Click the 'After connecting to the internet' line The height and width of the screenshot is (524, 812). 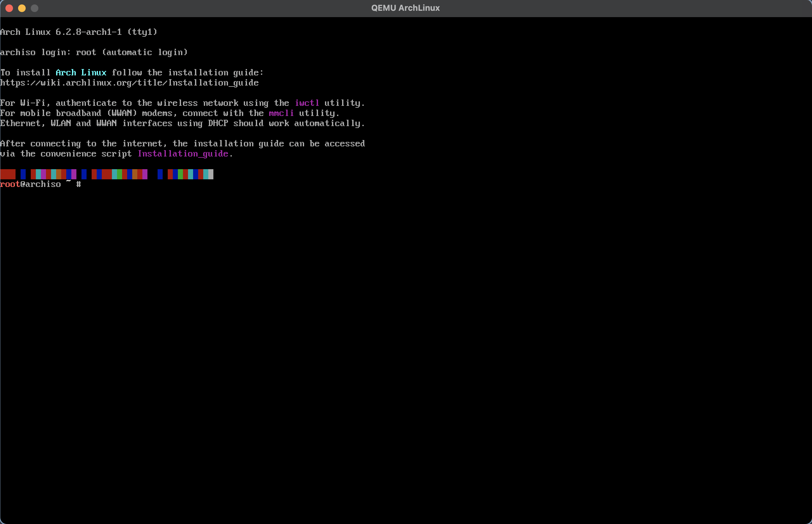tap(183, 144)
